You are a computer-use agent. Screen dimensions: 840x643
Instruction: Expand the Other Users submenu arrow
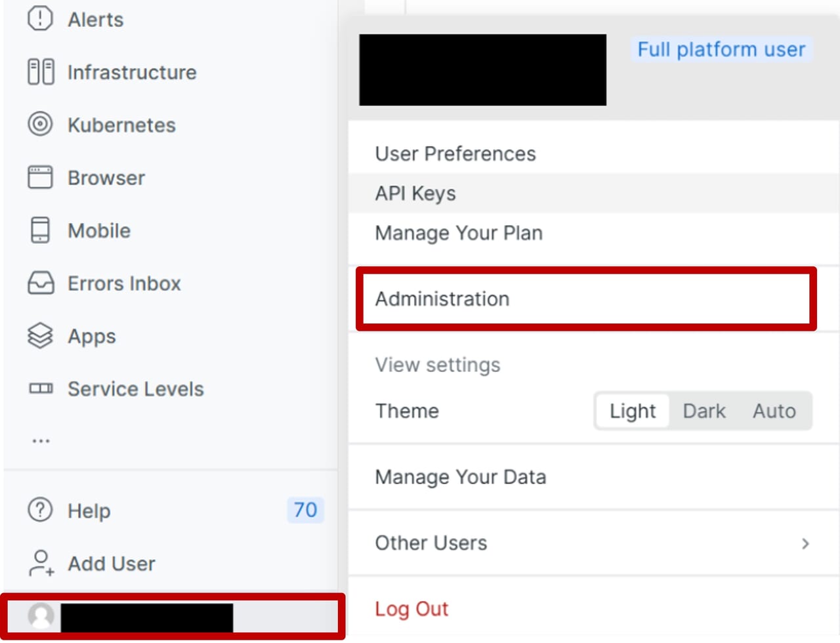point(805,543)
